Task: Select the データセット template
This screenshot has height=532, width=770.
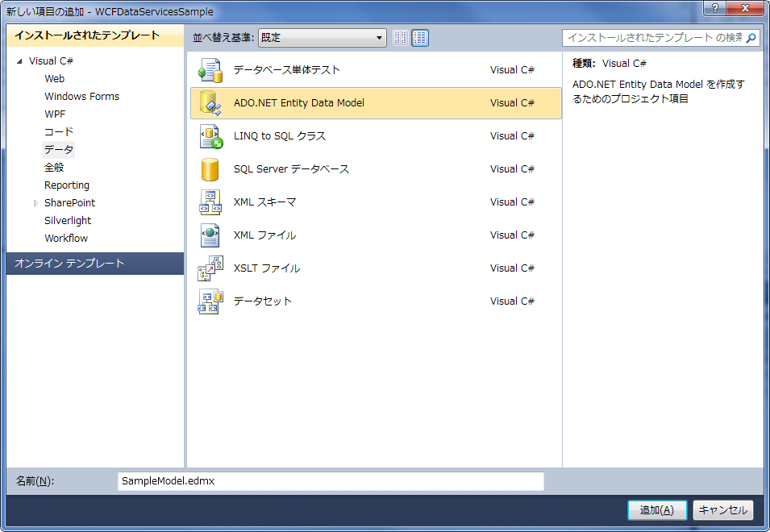Action: [376, 301]
